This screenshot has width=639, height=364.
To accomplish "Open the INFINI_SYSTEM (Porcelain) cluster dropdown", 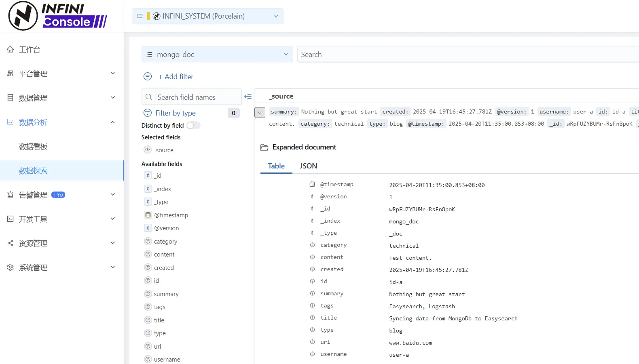I will coord(207,16).
